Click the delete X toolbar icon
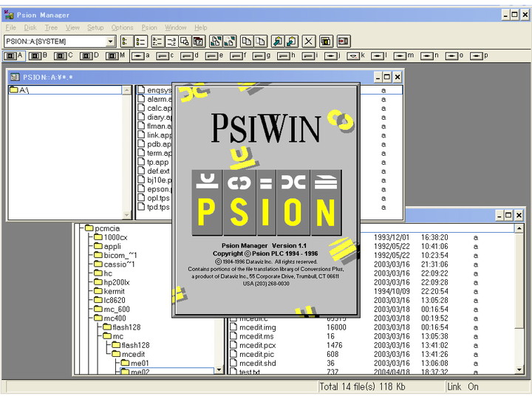The height and width of the screenshot is (399, 532). click(308, 41)
